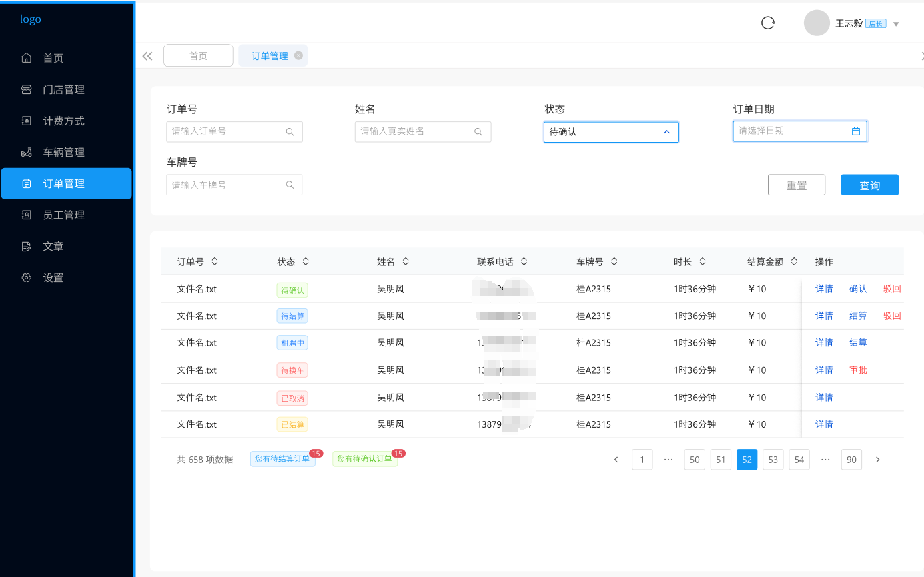Screen dimensions: 924x577
Task: Open the user dropdown arrow beside 店长
Action: [x=896, y=24]
